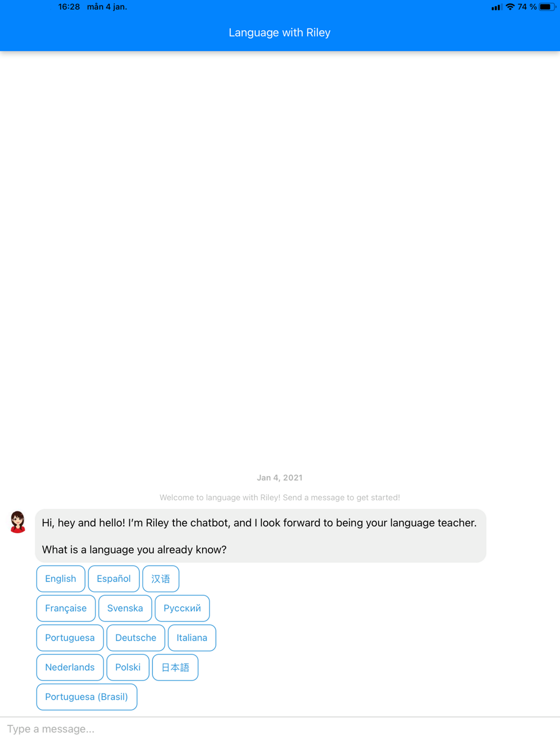Choose Svenska as your language
Viewport: 560px width, 747px height.
click(x=125, y=608)
